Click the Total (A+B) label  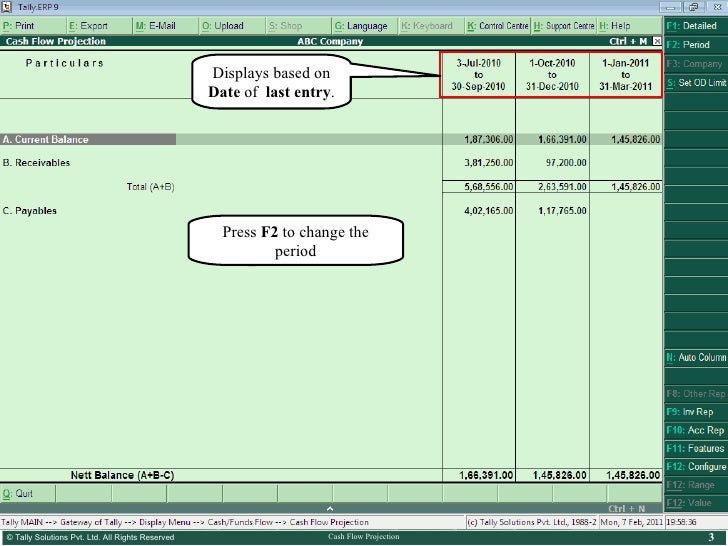(x=150, y=187)
